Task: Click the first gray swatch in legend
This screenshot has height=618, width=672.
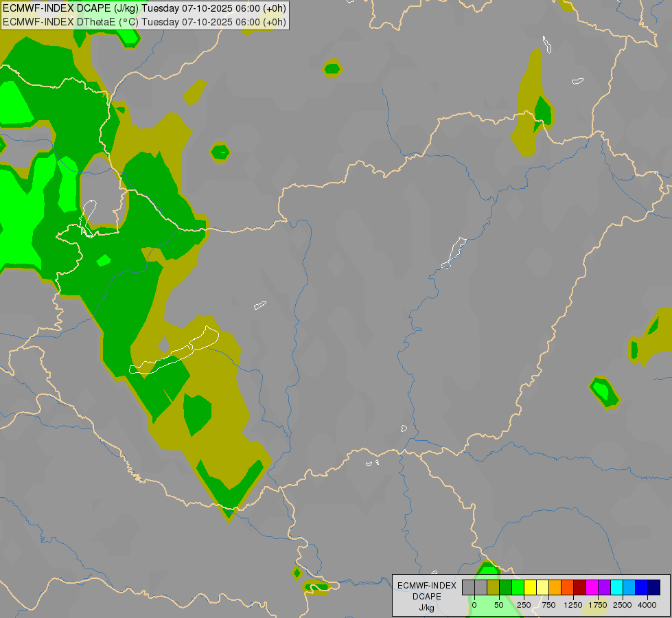Action: pos(468,588)
